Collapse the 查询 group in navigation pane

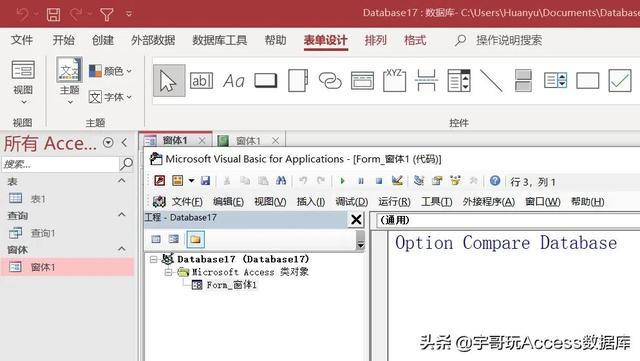122,214
